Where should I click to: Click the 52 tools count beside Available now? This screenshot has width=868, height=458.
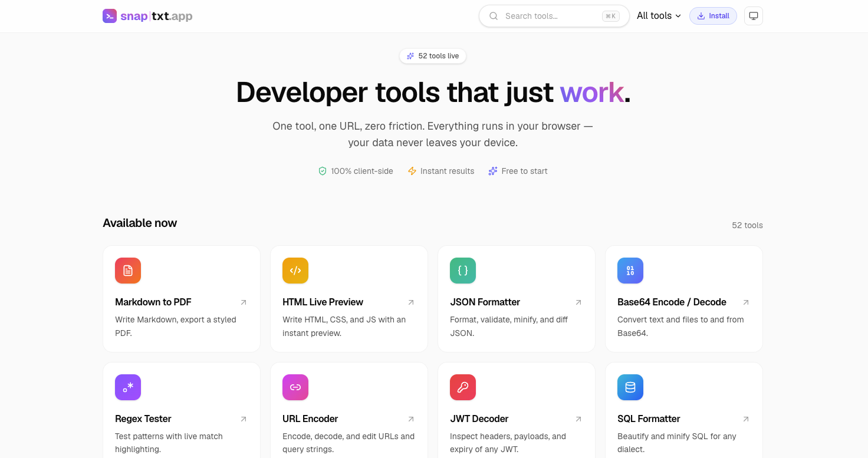(747, 225)
